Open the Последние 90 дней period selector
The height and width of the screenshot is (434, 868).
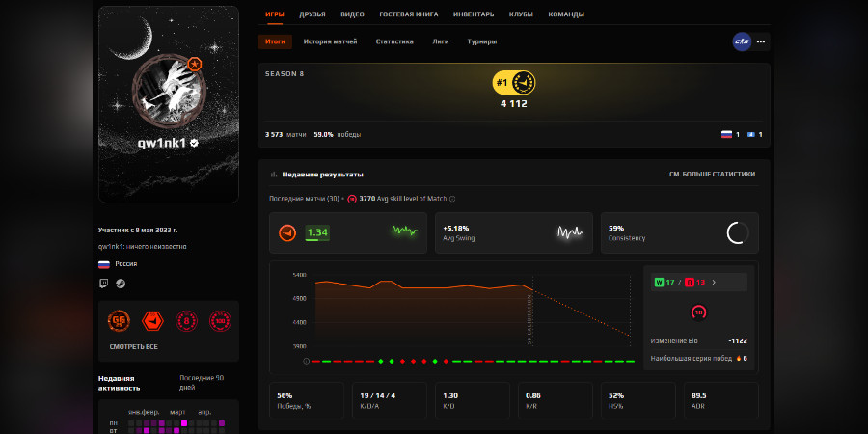(x=201, y=382)
